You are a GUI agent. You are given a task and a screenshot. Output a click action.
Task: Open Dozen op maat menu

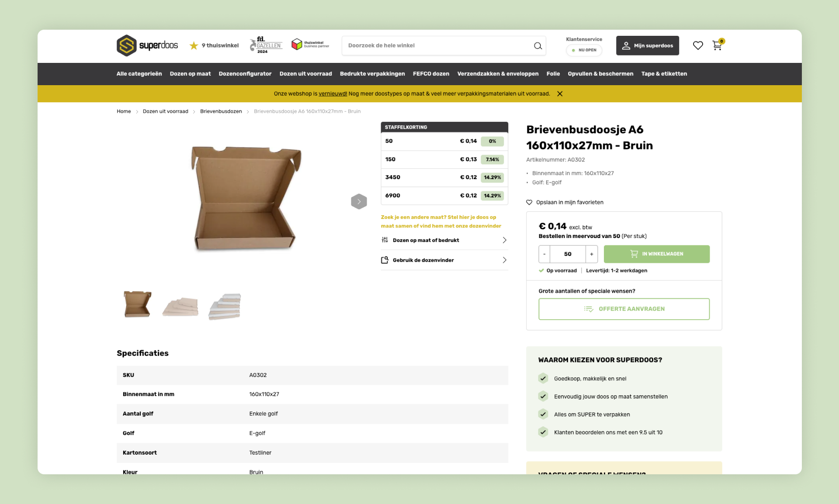[x=190, y=74]
